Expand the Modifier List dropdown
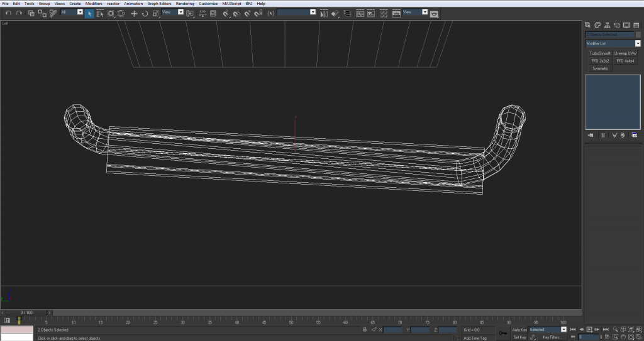Image resolution: width=644 pixels, height=341 pixels. click(637, 44)
